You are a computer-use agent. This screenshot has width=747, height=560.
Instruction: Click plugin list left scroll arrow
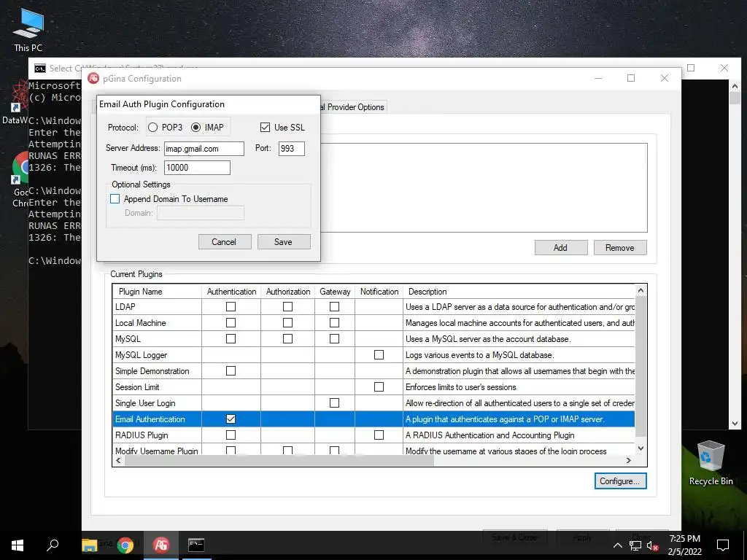[118, 460]
